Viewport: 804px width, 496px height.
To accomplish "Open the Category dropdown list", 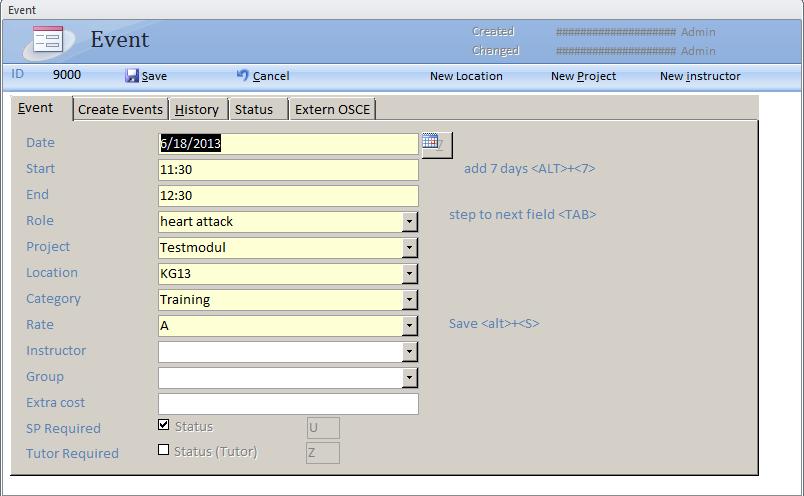I will pyautogui.click(x=409, y=299).
